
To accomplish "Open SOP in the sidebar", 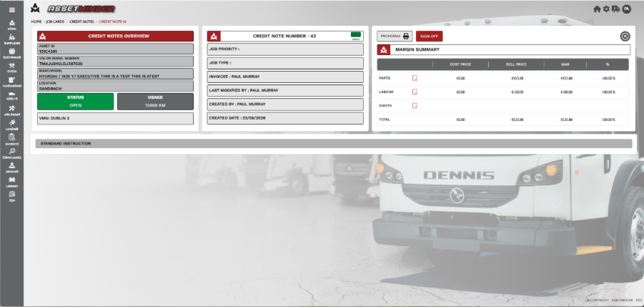I will click(x=12, y=196).
